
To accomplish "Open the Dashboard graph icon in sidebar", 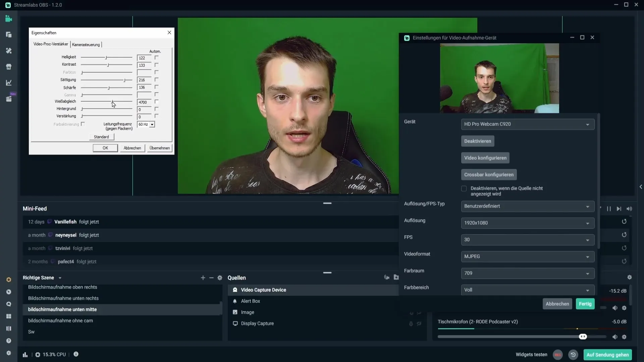I will click(x=9, y=82).
